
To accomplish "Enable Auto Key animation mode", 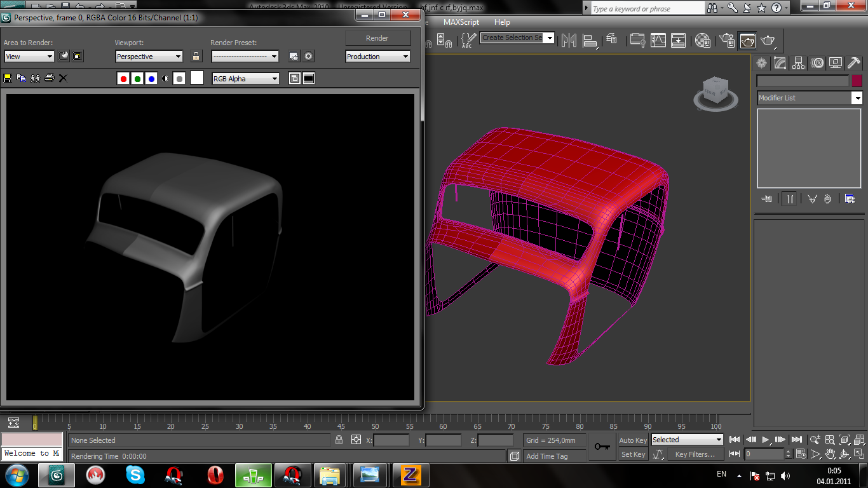I will click(x=633, y=440).
